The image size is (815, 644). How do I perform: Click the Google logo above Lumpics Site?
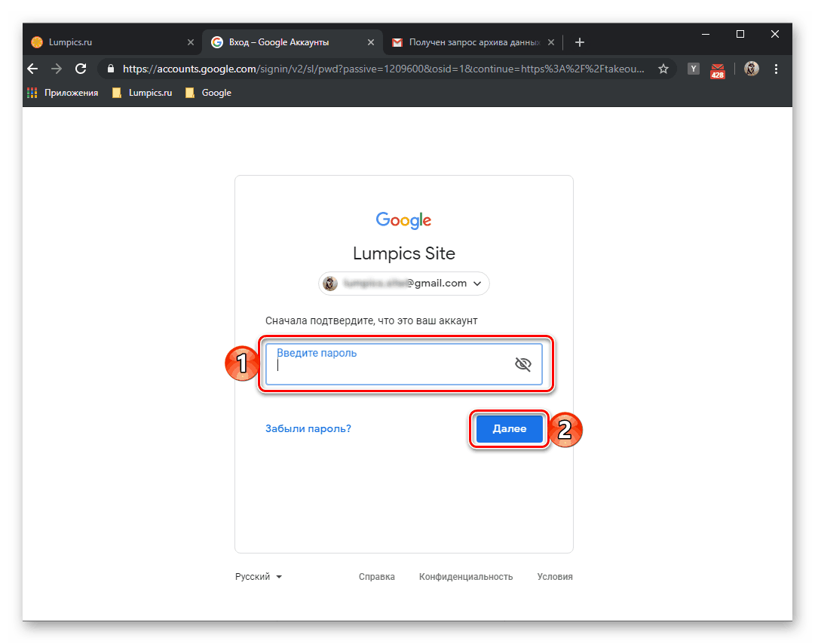(x=403, y=219)
